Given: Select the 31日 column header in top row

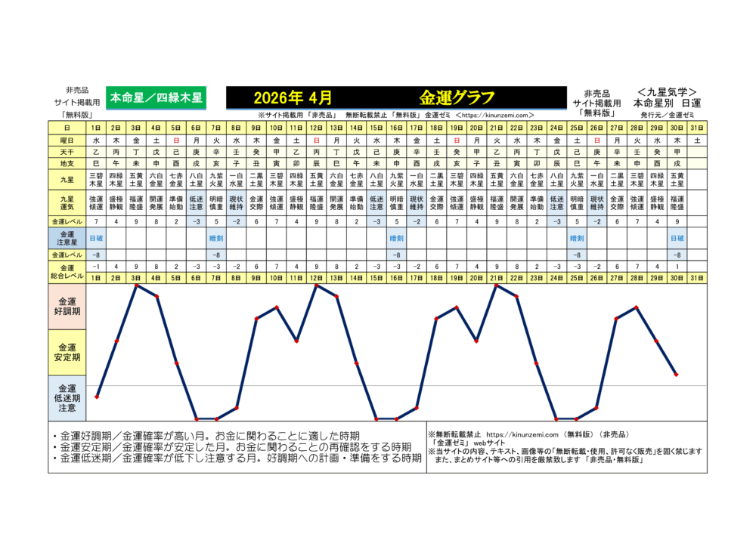Looking at the screenshot, I should click(x=696, y=128).
